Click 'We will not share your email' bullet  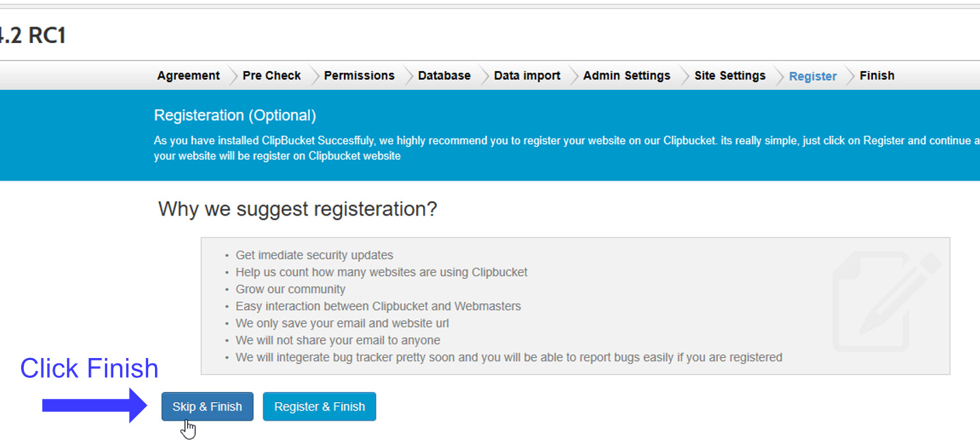(x=338, y=340)
